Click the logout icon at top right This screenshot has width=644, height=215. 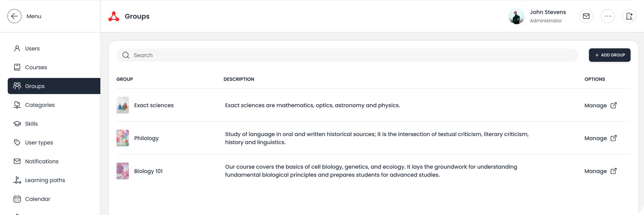click(x=629, y=16)
